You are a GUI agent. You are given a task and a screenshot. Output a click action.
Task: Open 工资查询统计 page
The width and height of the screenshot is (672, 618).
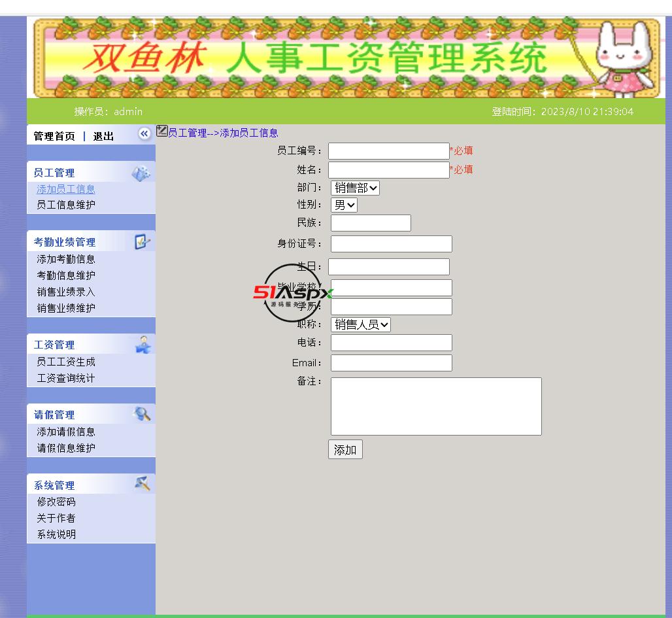[66, 378]
